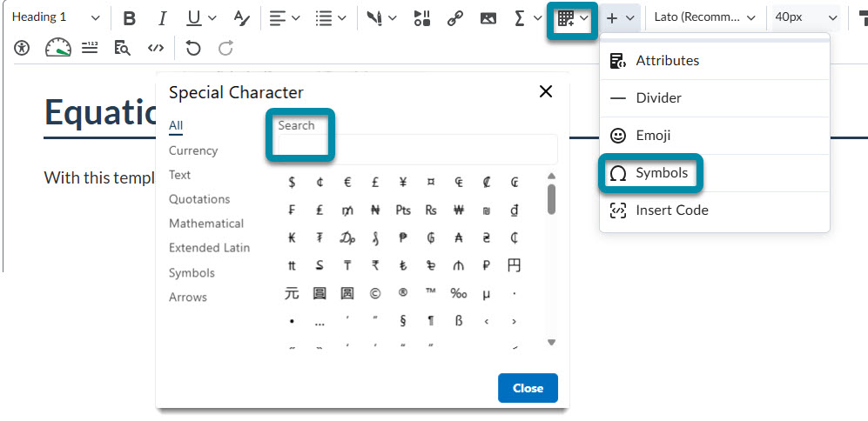Insert the euro € character

coord(347,183)
